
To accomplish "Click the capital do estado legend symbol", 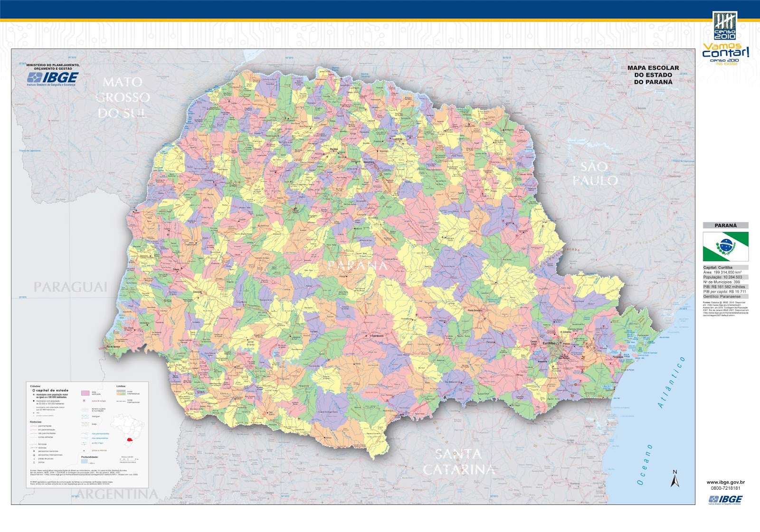I will tap(34, 390).
